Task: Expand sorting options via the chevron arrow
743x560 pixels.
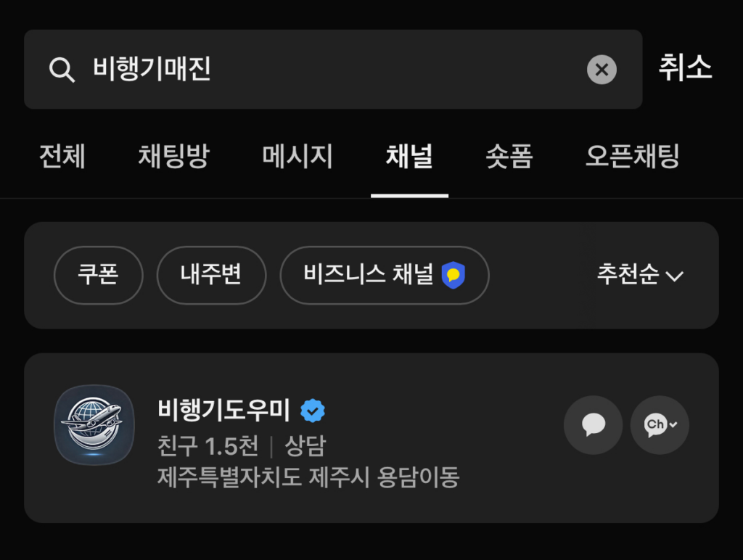Action: pyautogui.click(x=674, y=276)
